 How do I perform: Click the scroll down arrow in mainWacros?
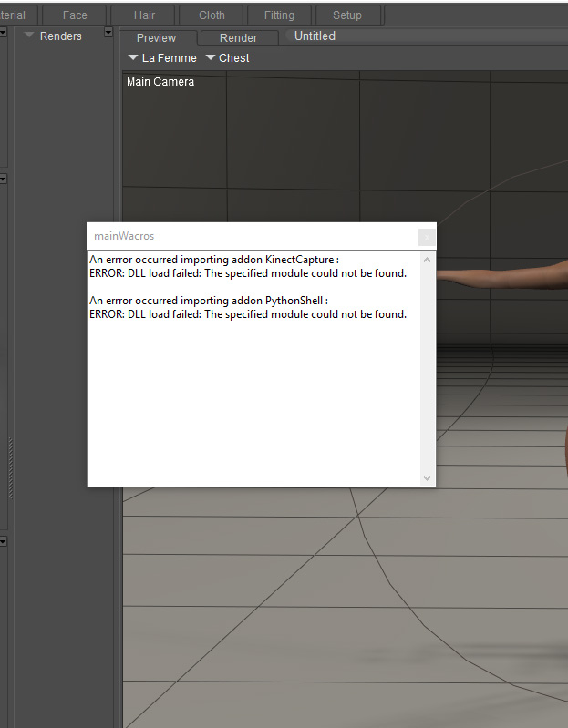click(x=428, y=477)
